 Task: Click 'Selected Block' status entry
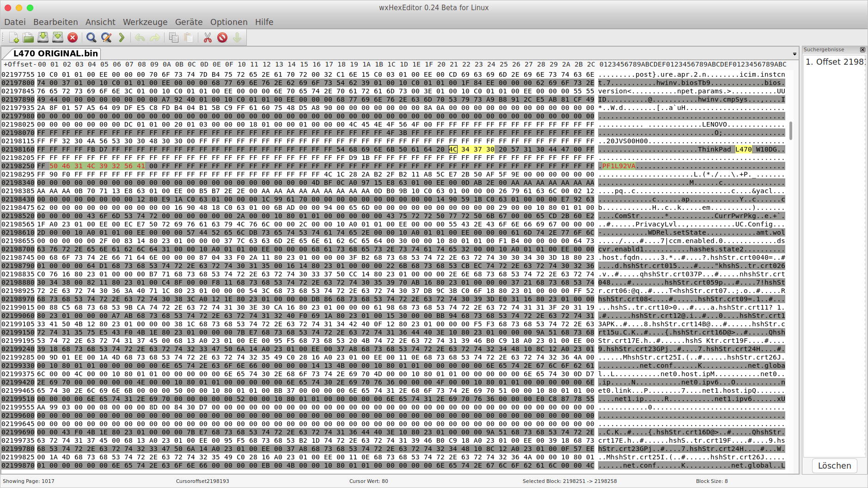(569, 481)
